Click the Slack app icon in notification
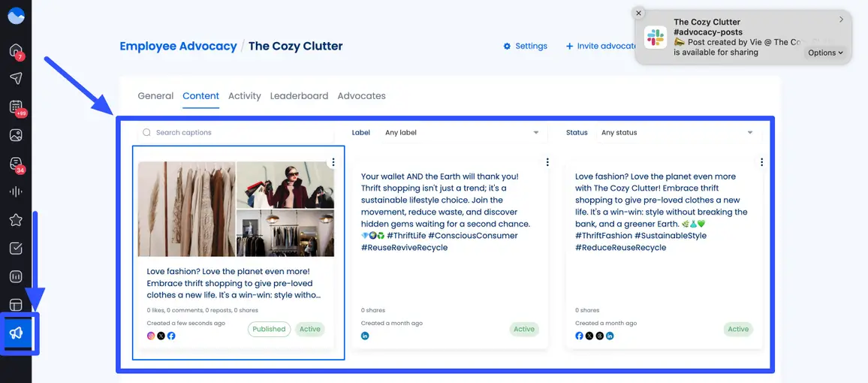Screen dimensions: 868x383 pos(656,38)
